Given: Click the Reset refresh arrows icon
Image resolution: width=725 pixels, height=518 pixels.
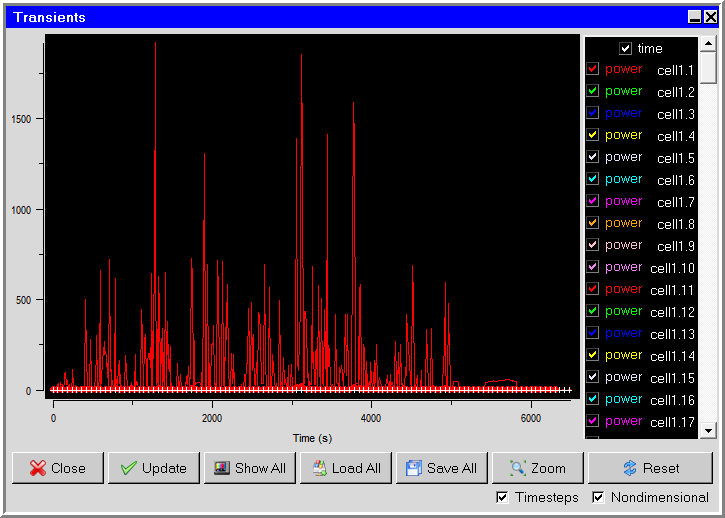Looking at the screenshot, I should click(630, 468).
